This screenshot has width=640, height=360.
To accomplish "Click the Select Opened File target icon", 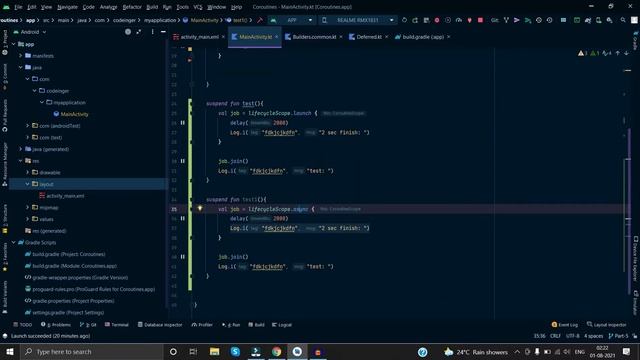I will [128, 32].
